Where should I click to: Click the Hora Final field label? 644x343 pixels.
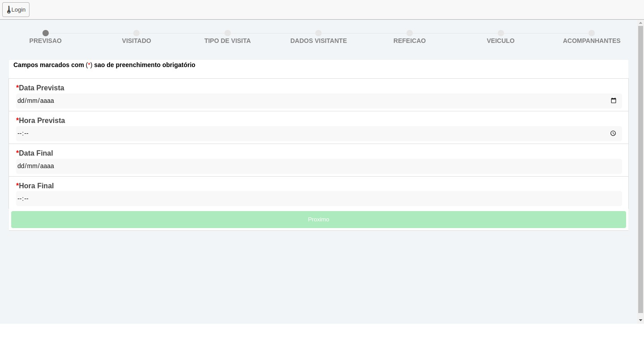tap(36, 186)
